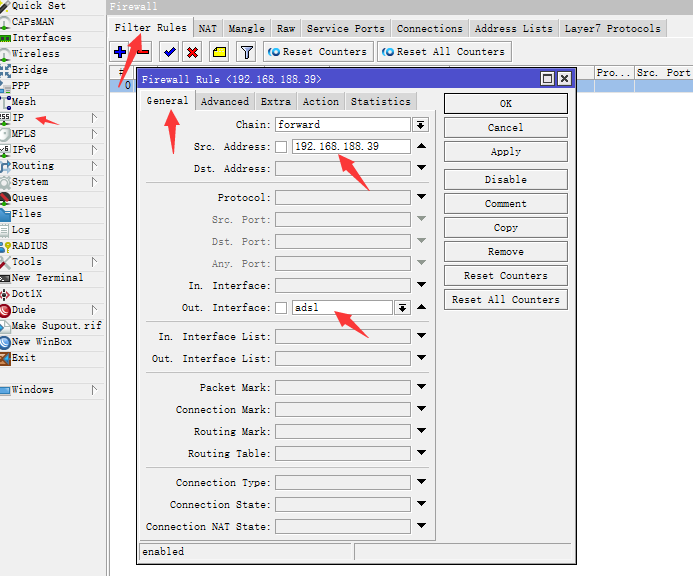Toggle the Out. Interface invert checkbox
The height and width of the screenshot is (576, 693).
coord(281,308)
